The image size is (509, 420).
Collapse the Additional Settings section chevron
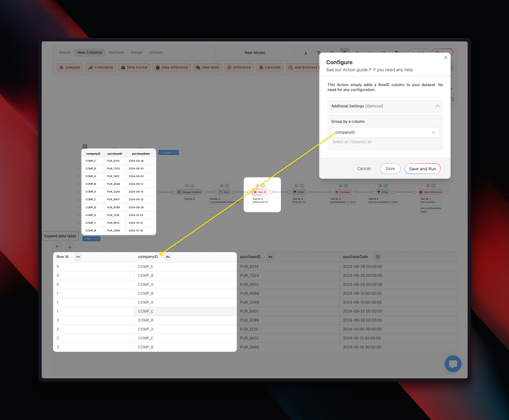[437, 106]
